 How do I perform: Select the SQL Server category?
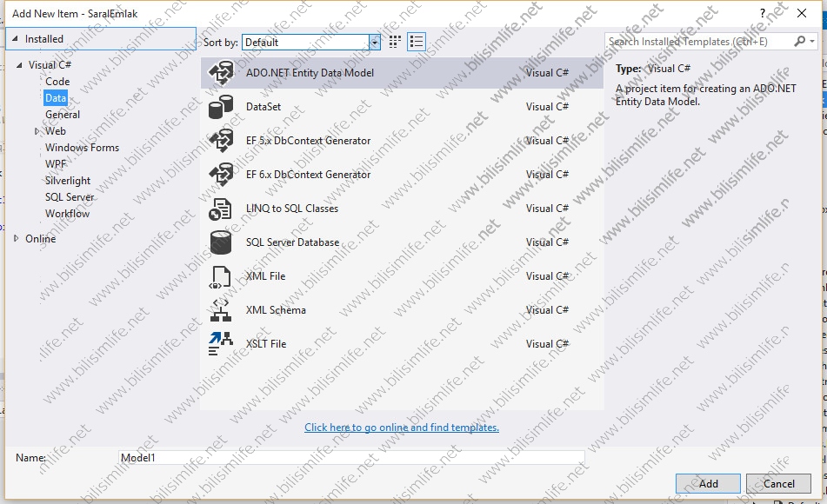click(x=70, y=196)
